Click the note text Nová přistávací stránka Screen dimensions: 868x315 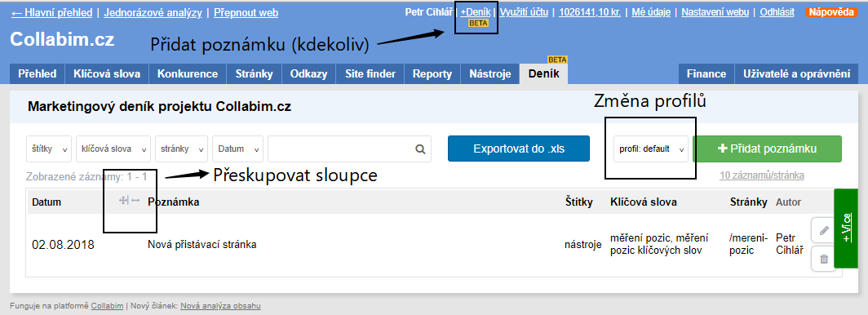pyautogui.click(x=202, y=244)
